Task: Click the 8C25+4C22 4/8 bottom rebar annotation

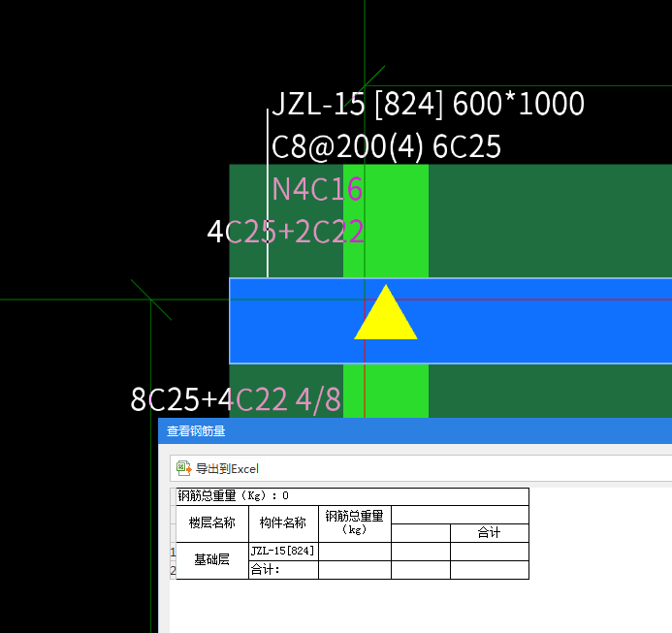Action: [x=236, y=399]
